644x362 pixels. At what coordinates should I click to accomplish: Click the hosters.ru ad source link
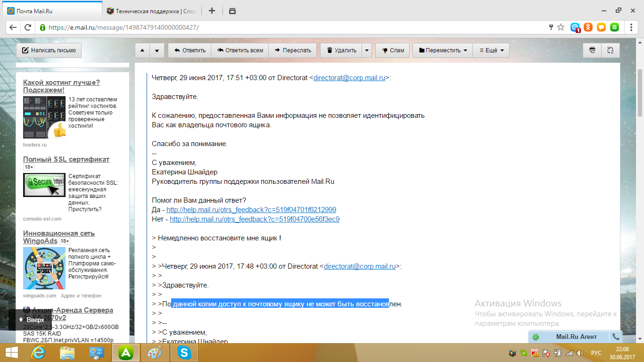coord(35,145)
